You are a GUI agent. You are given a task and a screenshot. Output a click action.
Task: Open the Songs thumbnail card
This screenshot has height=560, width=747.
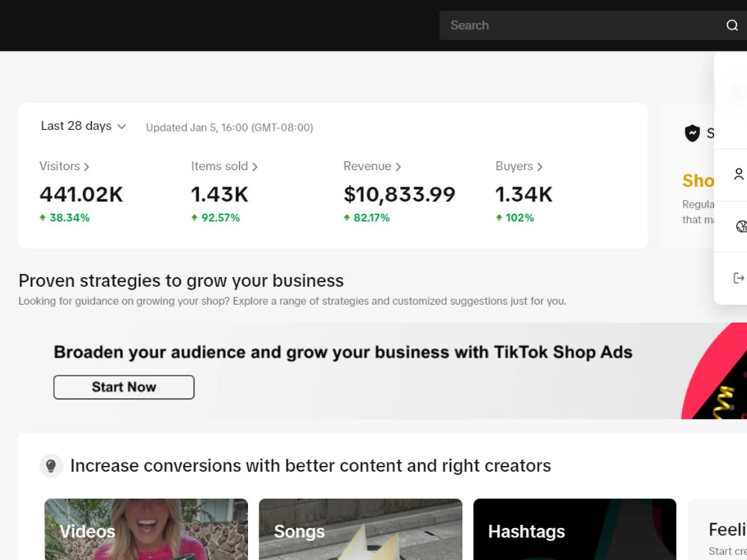(x=361, y=529)
